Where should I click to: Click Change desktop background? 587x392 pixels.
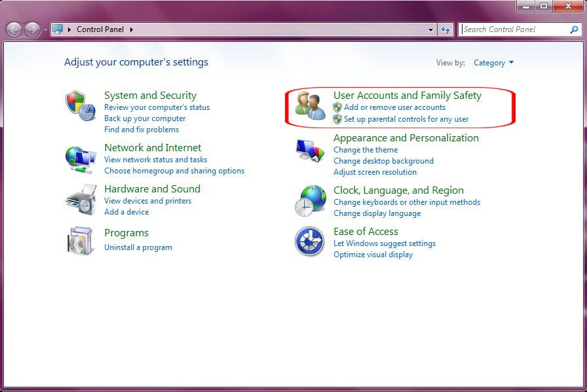(383, 161)
